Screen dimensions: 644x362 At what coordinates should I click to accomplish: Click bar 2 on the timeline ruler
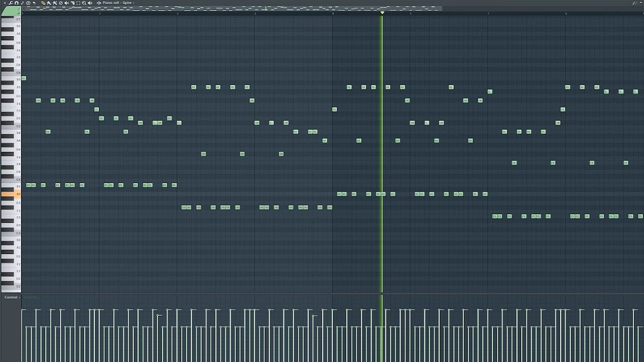(100, 13)
